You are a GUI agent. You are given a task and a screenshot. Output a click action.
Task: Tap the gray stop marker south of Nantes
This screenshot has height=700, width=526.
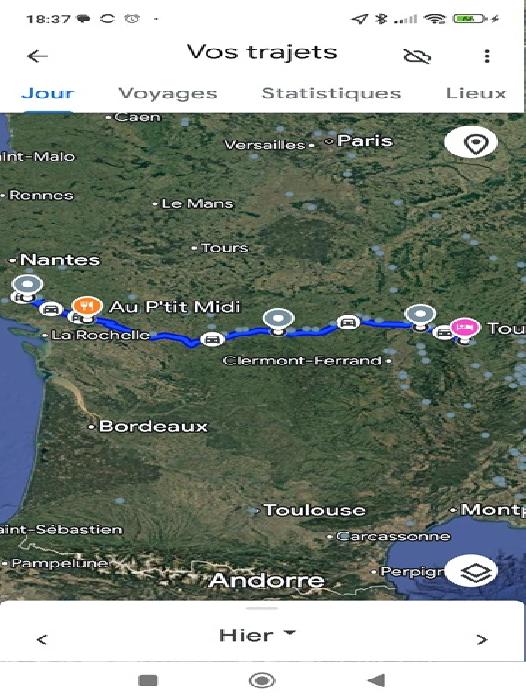pos(27,286)
